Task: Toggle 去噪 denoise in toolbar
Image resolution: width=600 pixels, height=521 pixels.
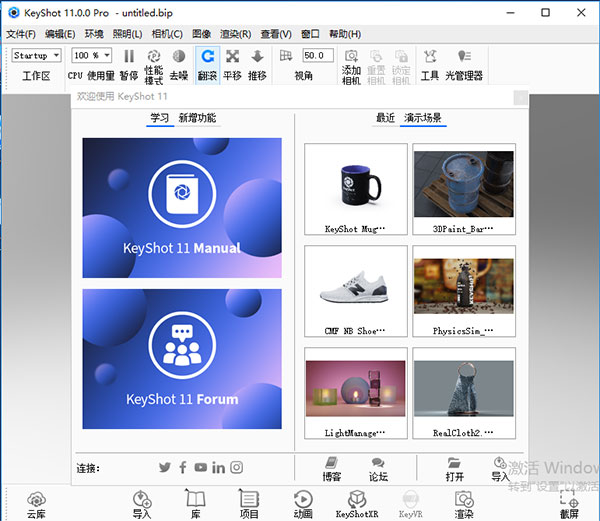Action: 179,58
